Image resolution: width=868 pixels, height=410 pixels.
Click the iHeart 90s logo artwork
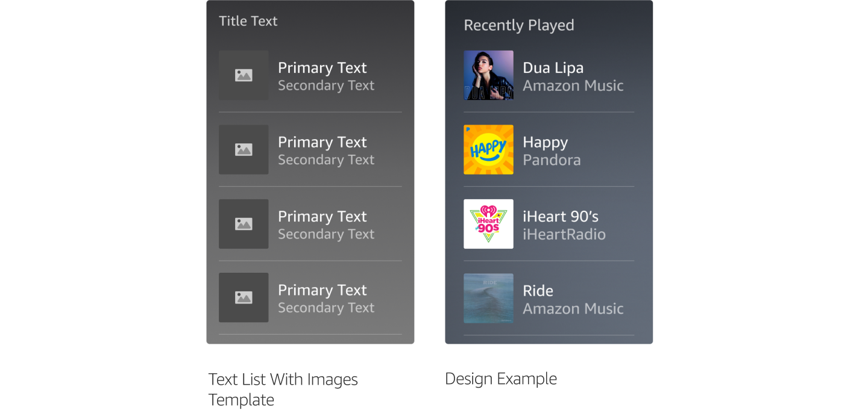point(488,224)
